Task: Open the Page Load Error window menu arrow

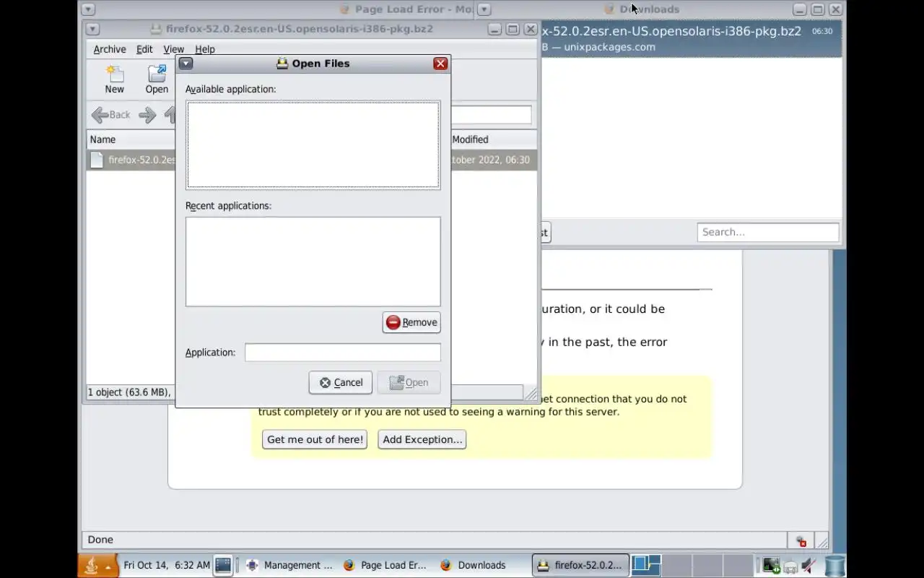Action: pos(87,9)
